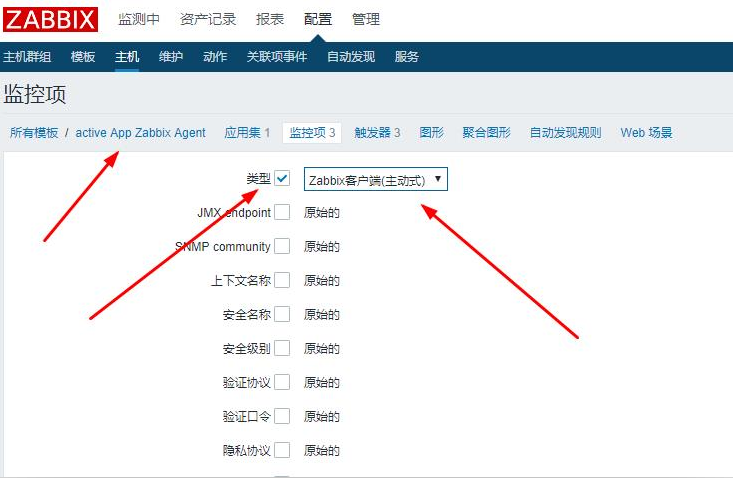The width and height of the screenshot is (733, 478).
Task: Open the 监测中 top menu
Action: coord(139,19)
